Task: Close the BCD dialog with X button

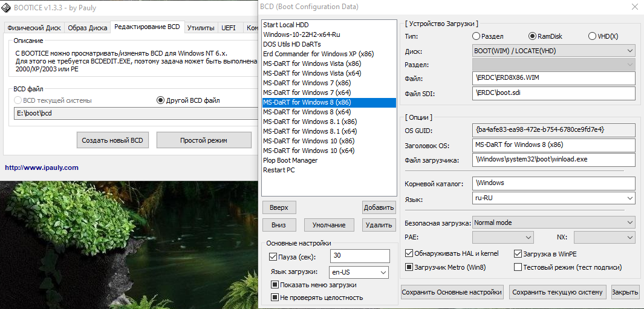Action: pos(634,7)
